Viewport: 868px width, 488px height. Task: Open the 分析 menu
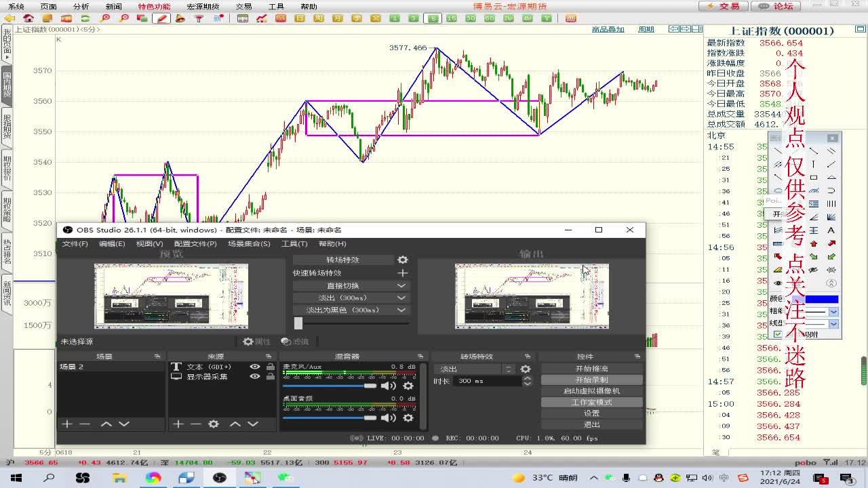[x=81, y=6]
